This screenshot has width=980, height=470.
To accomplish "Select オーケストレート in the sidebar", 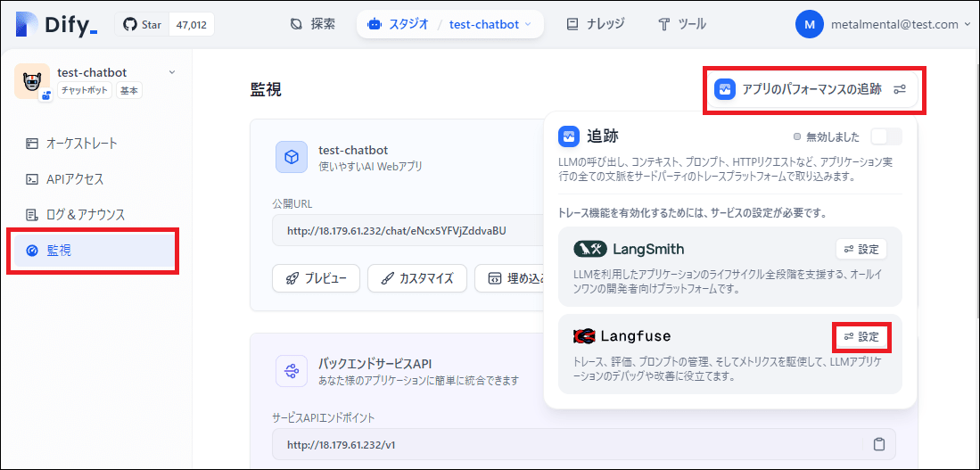I will [x=82, y=143].
